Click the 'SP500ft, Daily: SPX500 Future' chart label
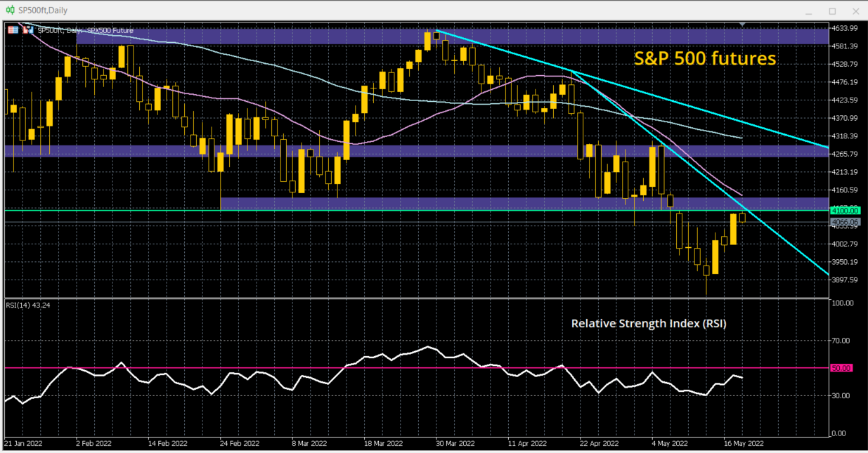 click(85, 30)
